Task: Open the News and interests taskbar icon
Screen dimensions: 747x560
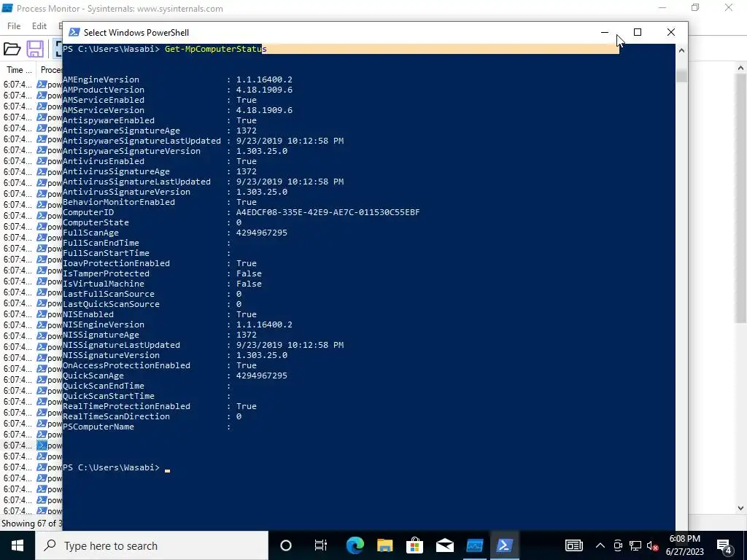Action: coord(573,545)
